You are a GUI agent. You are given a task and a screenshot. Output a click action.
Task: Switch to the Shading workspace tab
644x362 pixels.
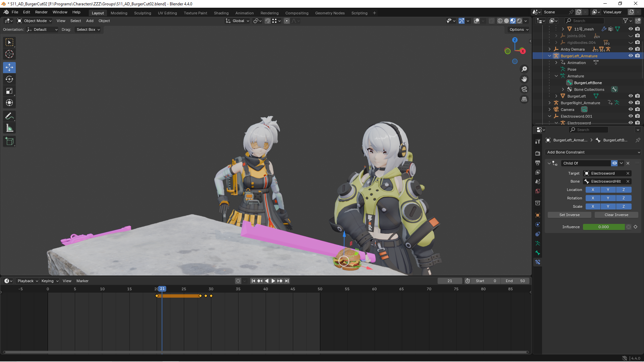pyautogui.click(x=221, y=13)
